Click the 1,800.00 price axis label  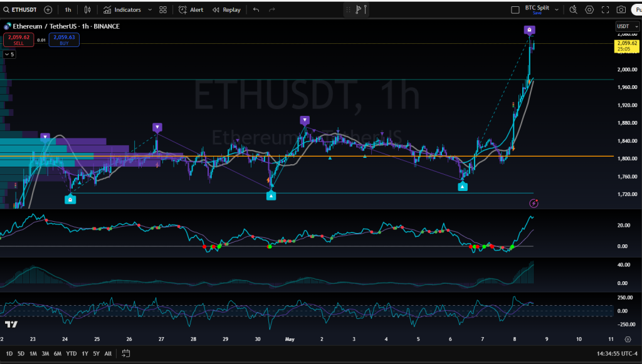pyautogui.click(x=627, y=159)
